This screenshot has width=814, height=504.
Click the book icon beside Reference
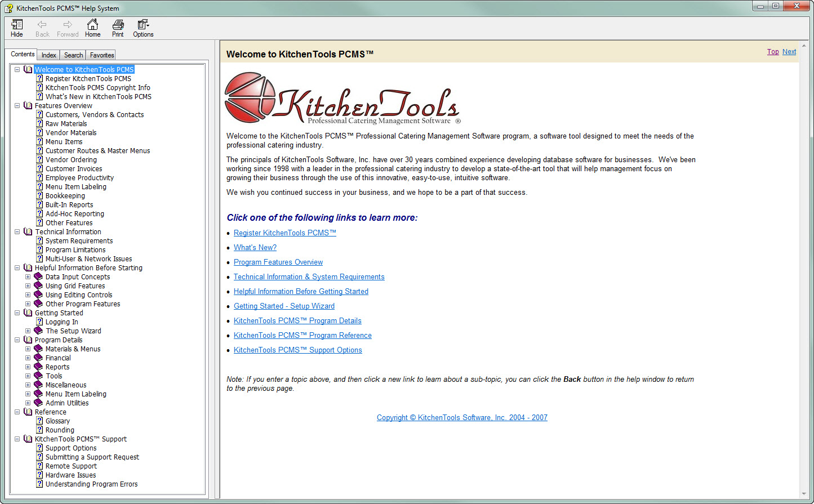pos(28,412)
